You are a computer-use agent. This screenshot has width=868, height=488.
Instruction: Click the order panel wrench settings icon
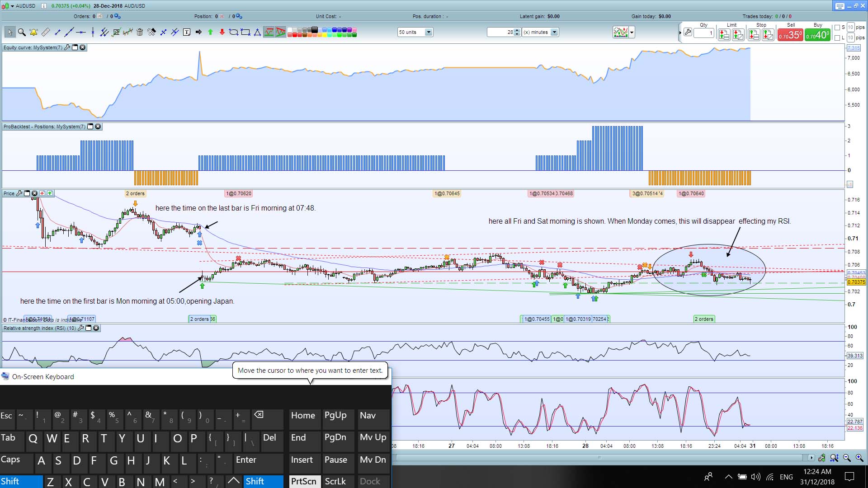pos(688,32)
